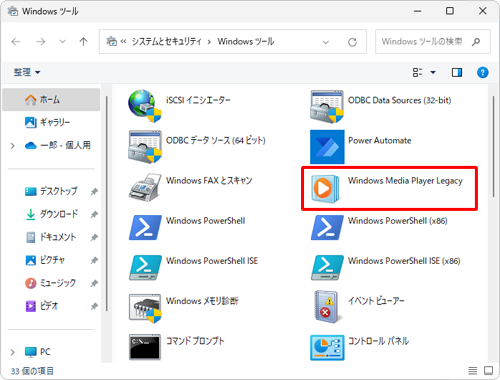Show hidden breadcrumb path chevrons
This screenshot has height=380, width=500.
[123, 42]
